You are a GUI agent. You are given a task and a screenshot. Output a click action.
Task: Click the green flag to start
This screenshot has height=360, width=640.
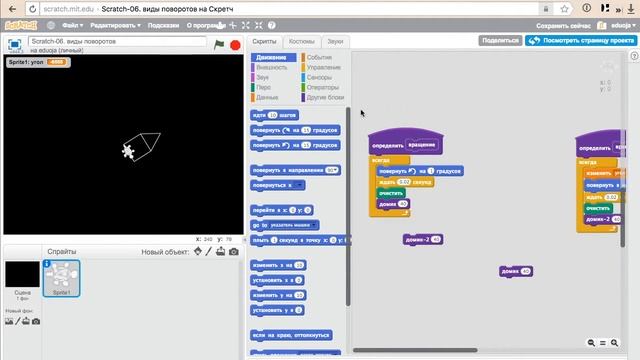219,44
